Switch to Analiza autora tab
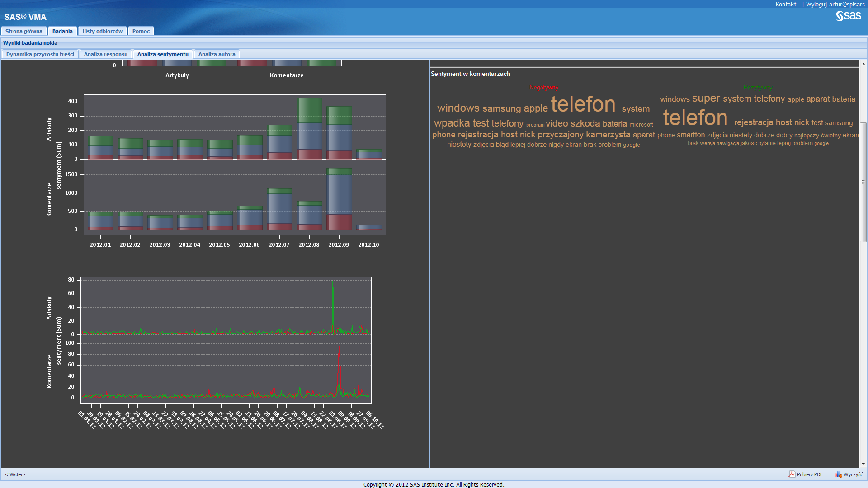Viewport: 868px width, 488px height. pos(217,54)
